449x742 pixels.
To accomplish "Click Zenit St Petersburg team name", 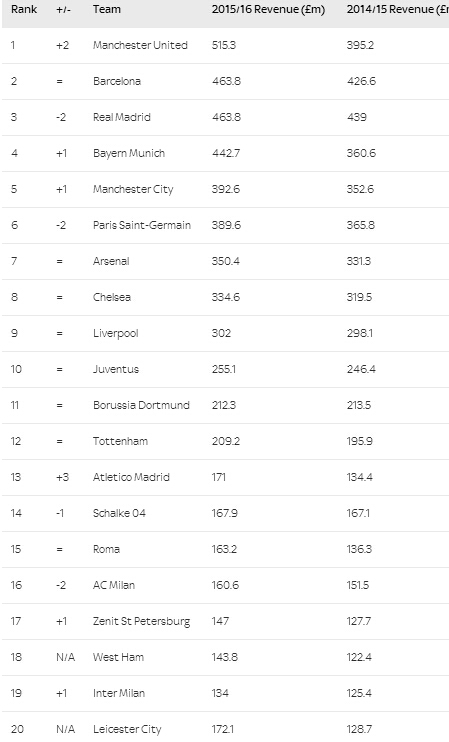I will (141, 621).
